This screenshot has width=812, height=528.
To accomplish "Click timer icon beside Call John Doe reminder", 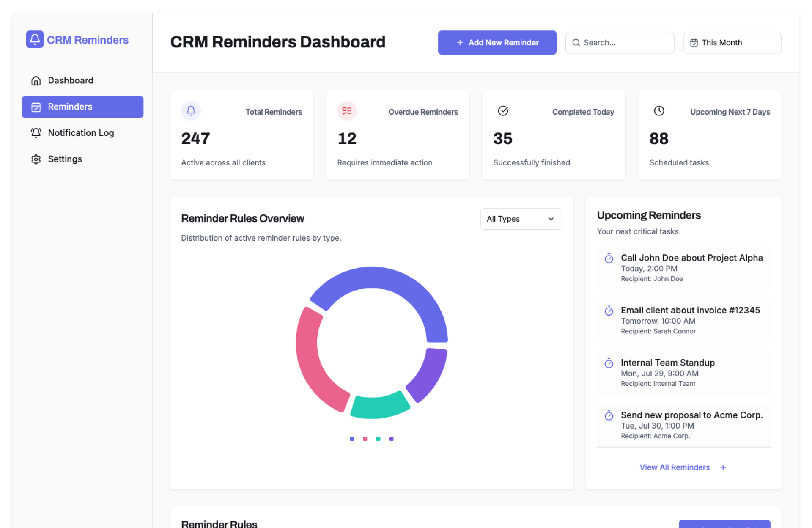I will point(609,258).
